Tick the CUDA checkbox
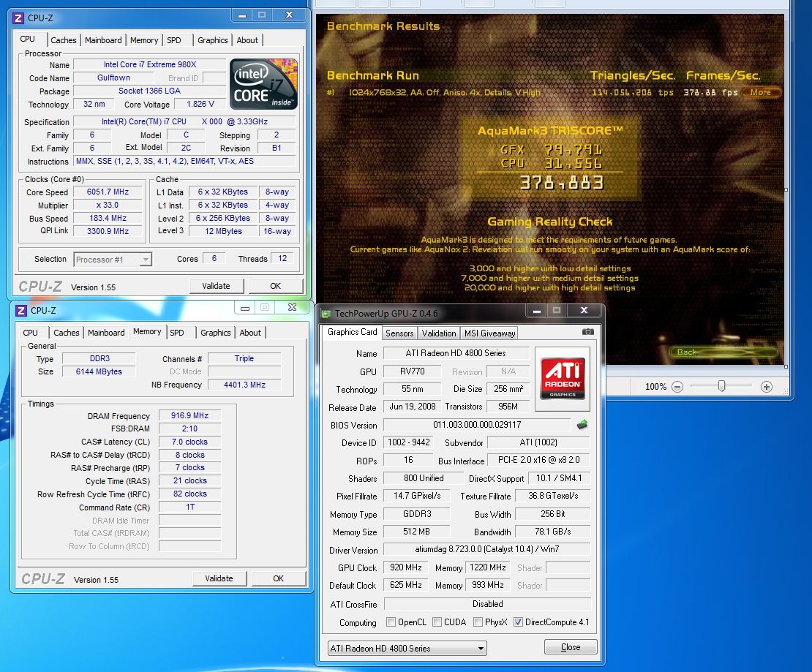This screenshot has width=812, height=672. (x=437, y=622)
